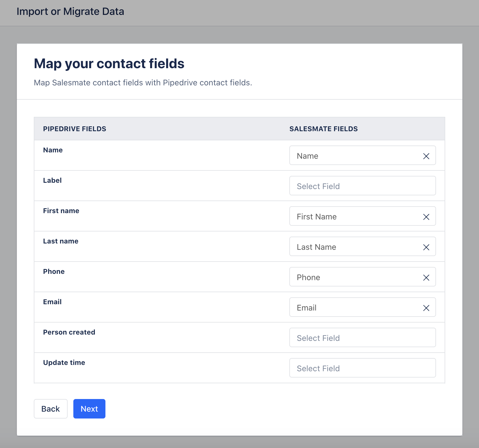
Task: Click the 'Phone' Pipedrive label
Action: pos(54,272)
